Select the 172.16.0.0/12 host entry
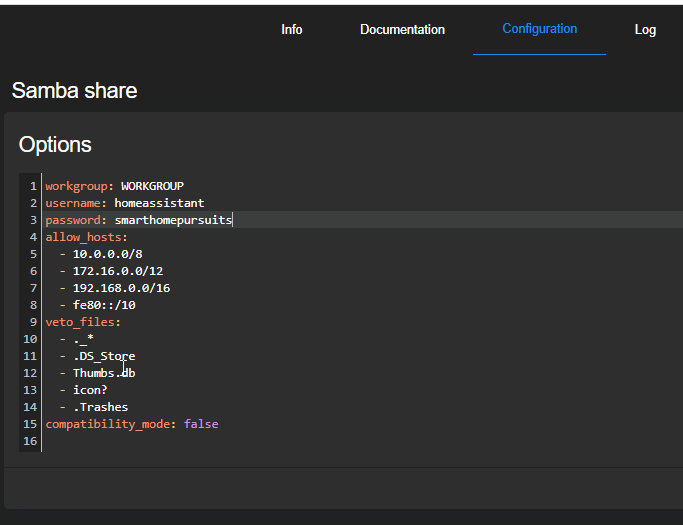 coord(118,271)
